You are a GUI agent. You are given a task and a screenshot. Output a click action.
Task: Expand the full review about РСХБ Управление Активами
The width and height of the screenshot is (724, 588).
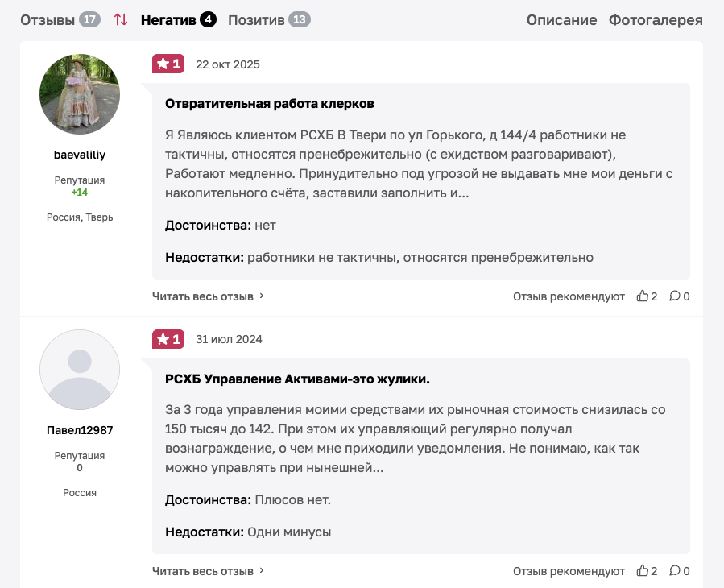tap(204, 570)
